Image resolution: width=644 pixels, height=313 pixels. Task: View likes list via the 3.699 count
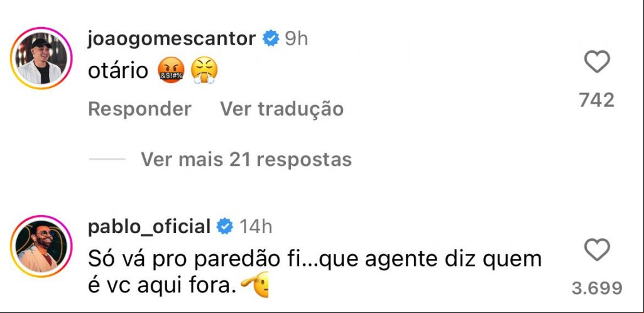[x=597, y=288]
